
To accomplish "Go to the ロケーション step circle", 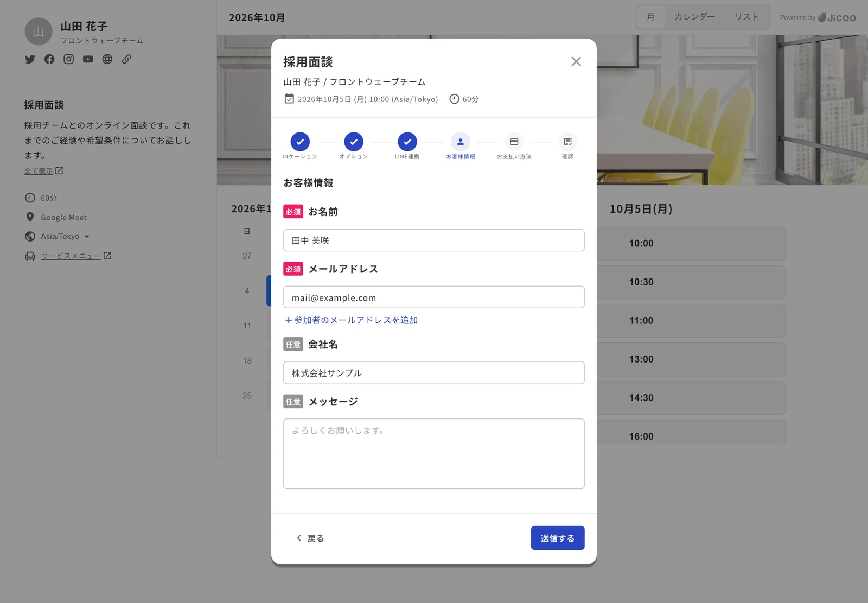I will [300, 142].
